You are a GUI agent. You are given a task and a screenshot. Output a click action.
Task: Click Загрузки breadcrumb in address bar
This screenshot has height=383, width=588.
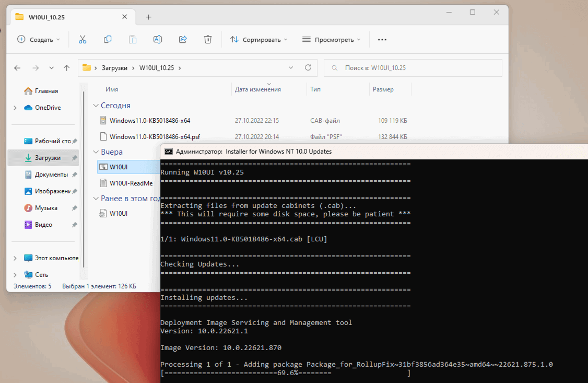[114, 68]
